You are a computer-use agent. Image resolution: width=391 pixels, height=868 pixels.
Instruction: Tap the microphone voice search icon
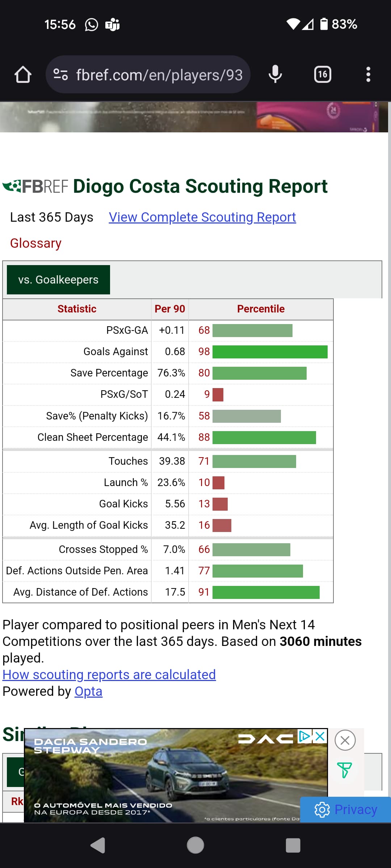click(x=275, y=75)
